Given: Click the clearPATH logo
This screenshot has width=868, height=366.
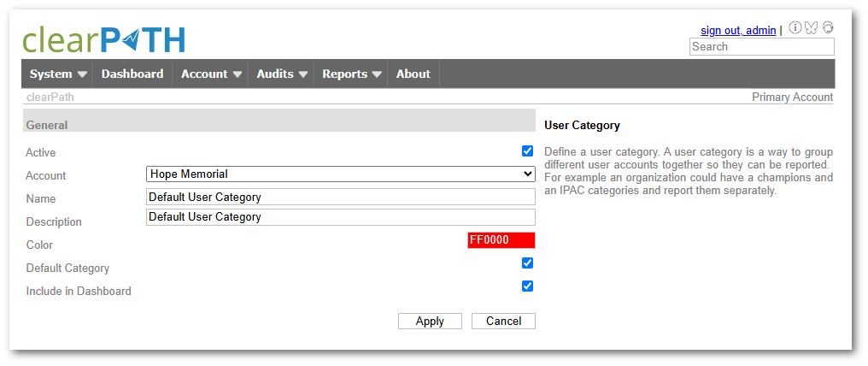Looking at the screenshot, I should [103, 40].
